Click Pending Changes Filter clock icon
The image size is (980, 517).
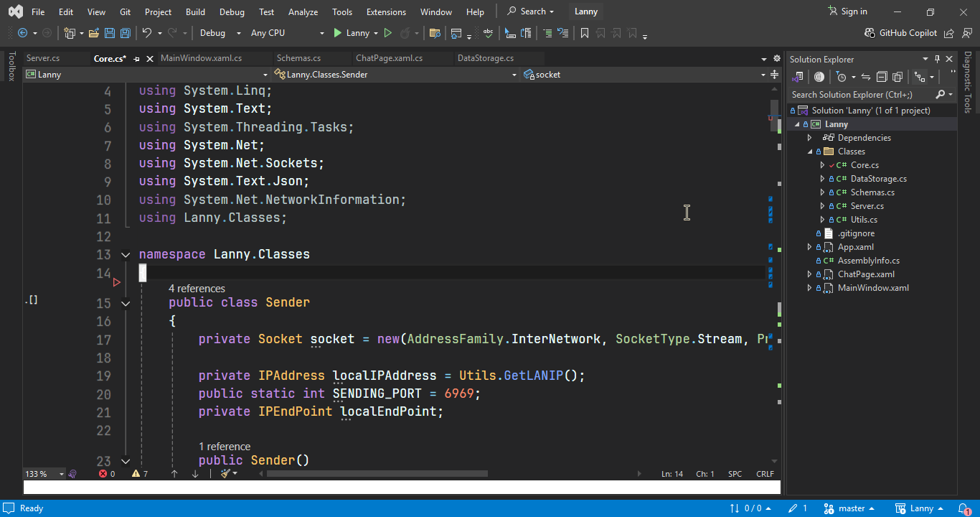842,77
